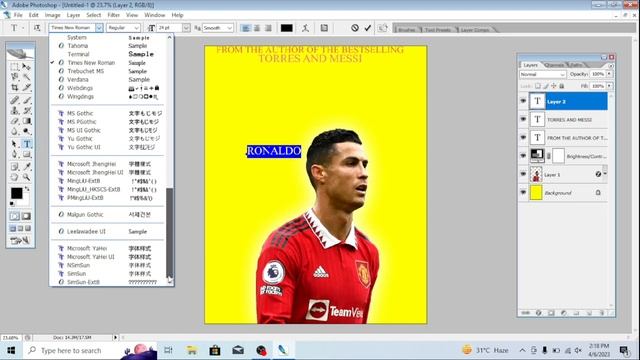Click the foreground color swatch in toolbox
This screenshot has height=360, width=640.
pos(17,193)
